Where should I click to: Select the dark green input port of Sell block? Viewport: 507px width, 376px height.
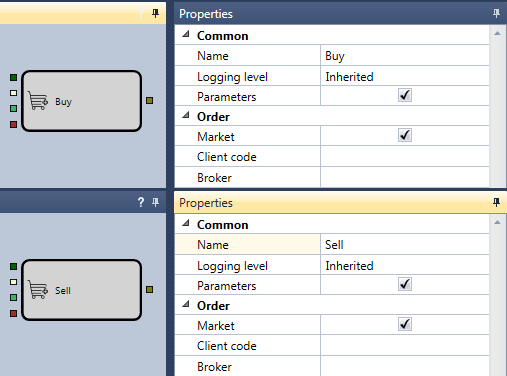click(13, 266)
